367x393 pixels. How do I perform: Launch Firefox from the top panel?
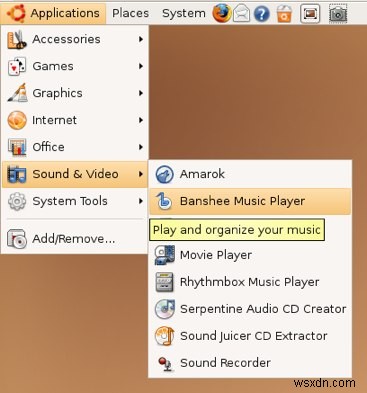coord(222,13)
